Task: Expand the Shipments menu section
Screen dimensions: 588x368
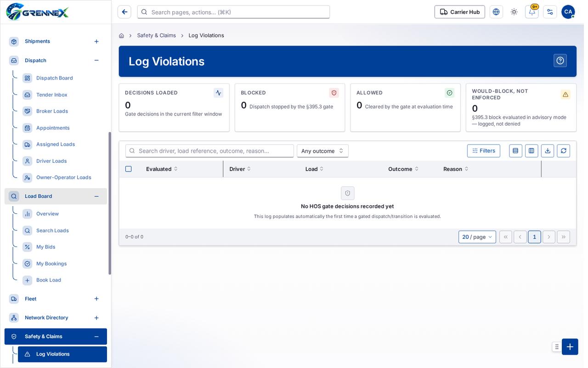Action: pyautogui.click(x=96, y=41)
